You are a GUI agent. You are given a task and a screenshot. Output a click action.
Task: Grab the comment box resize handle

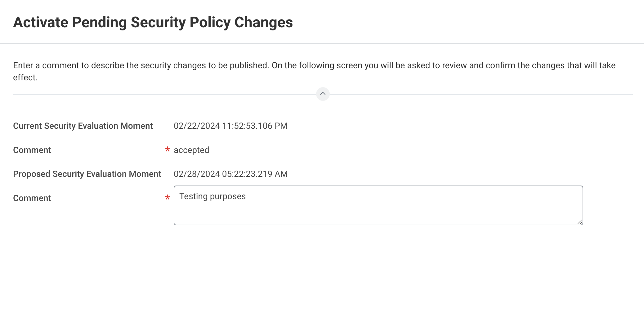579,222
